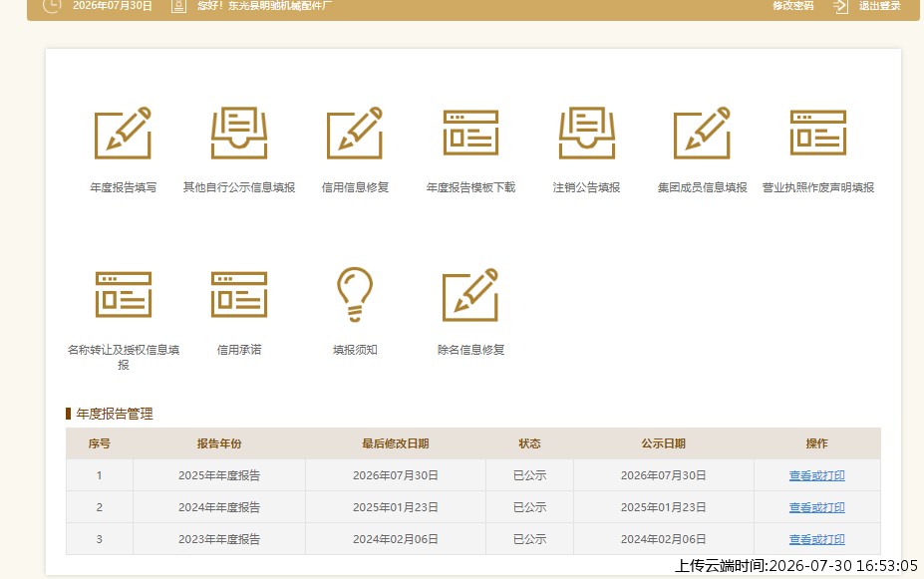
Task: Click the 营业执照作废声明填报 label
Action: pos(818,187)
